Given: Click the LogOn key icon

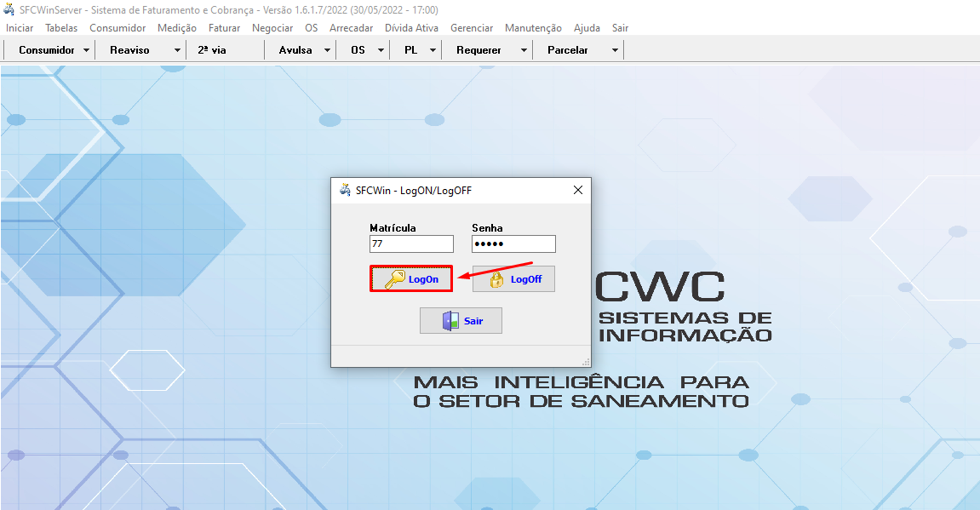Looking at the screenshot, I should click(x=394, y=278).
